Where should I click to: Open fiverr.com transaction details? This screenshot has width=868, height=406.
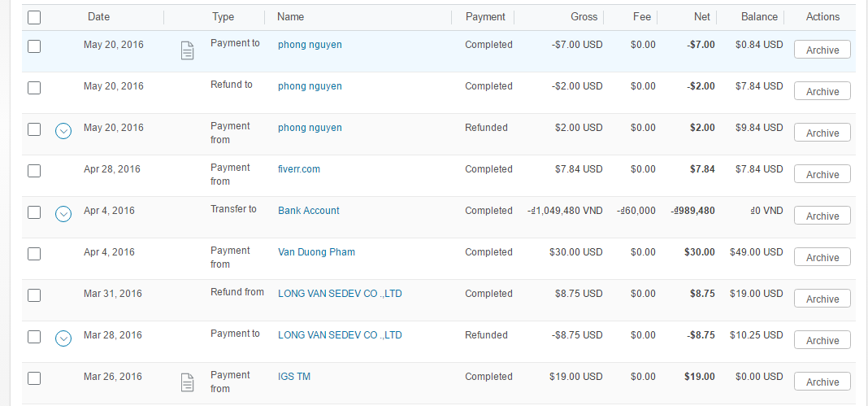pos(299,169)
